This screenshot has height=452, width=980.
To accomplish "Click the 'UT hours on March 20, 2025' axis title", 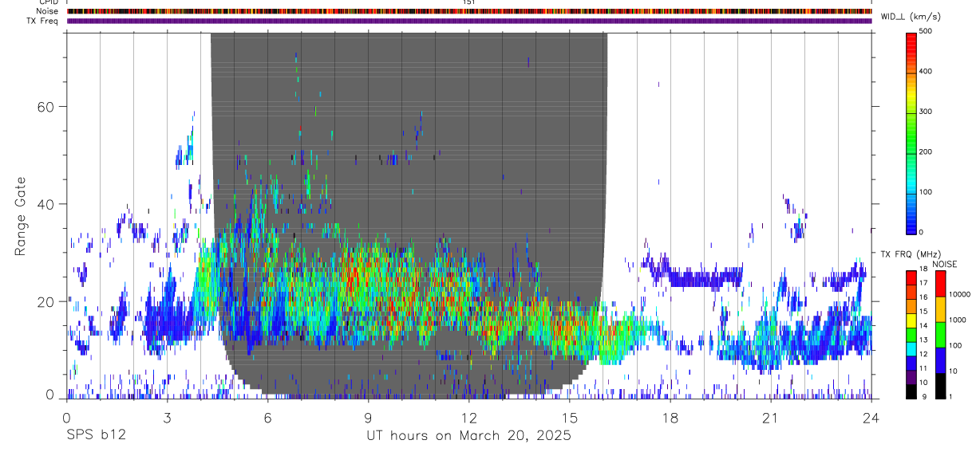I will 468,436.
